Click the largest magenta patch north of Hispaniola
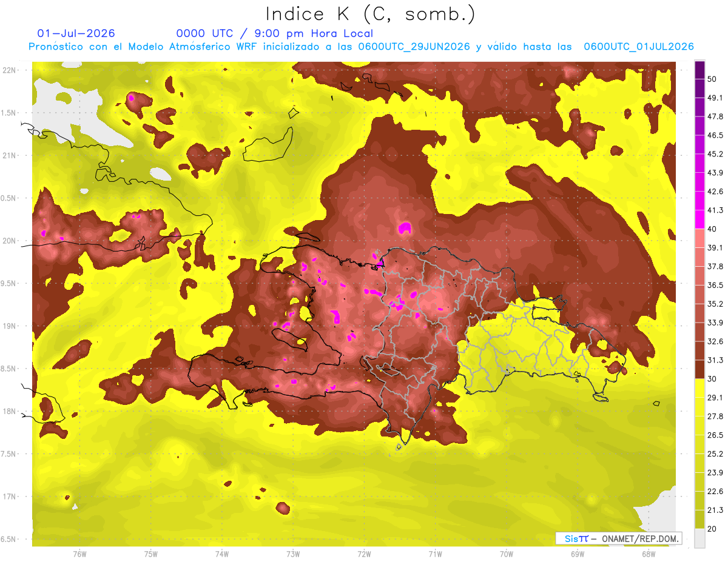 click(405, 228)
